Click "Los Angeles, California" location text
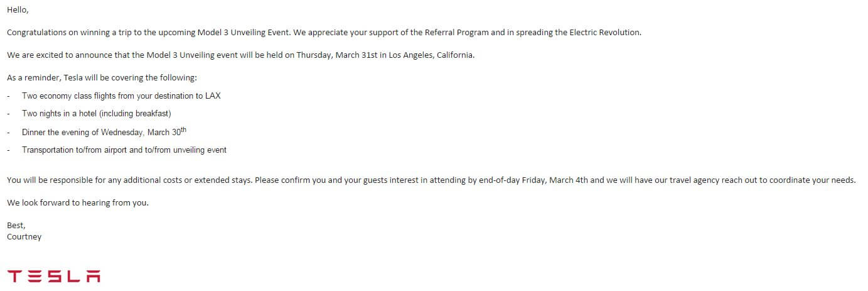Viewport: 868px width, 291px height. click(x=431, y=55)
